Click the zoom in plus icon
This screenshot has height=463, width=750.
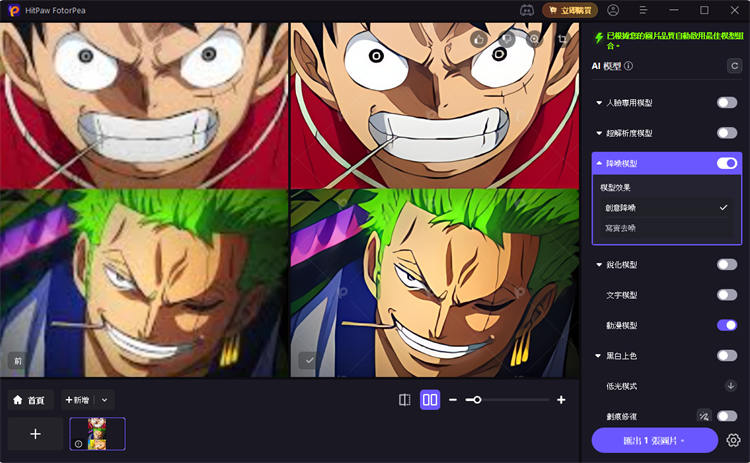click(x=561, y=400)
